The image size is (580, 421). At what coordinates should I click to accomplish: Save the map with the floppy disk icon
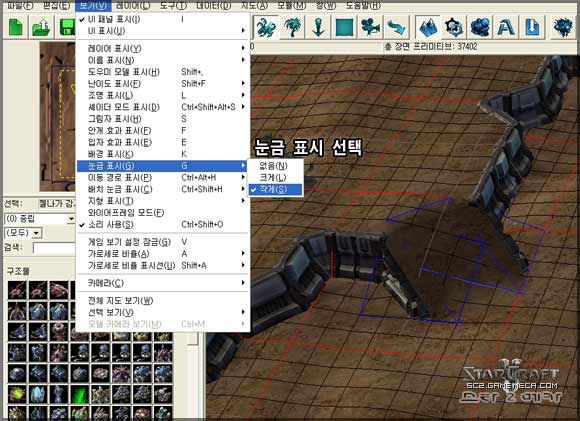click(67, 27)
